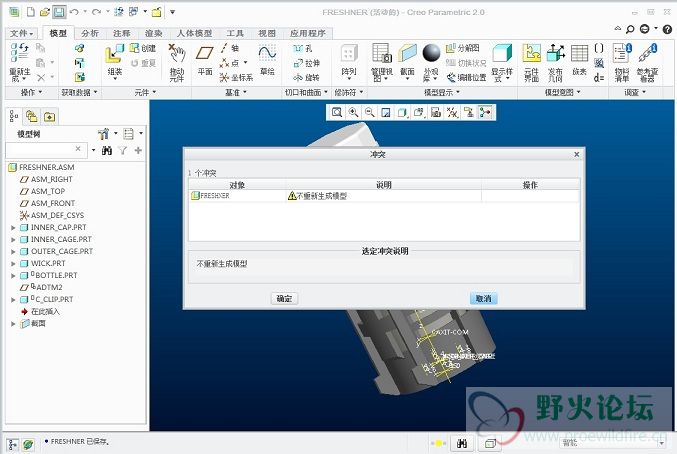Click the Exploded View (分解图) icon
This screenshot has height=454, width=677.
pos(462,48)
